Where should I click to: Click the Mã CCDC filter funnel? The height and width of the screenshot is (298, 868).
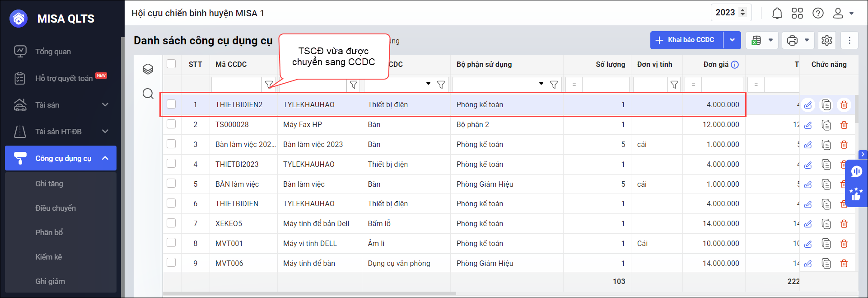pos(269,85)
